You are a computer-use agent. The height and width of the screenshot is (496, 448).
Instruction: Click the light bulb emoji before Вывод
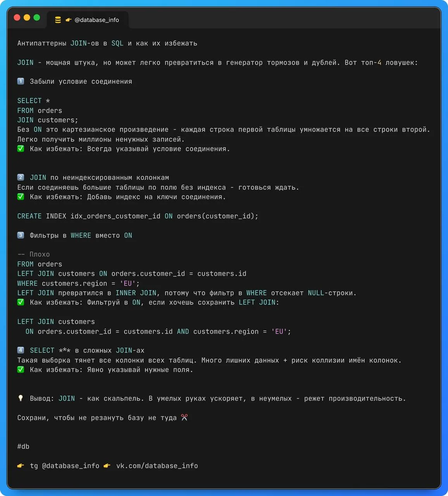[x=21, y=398]
